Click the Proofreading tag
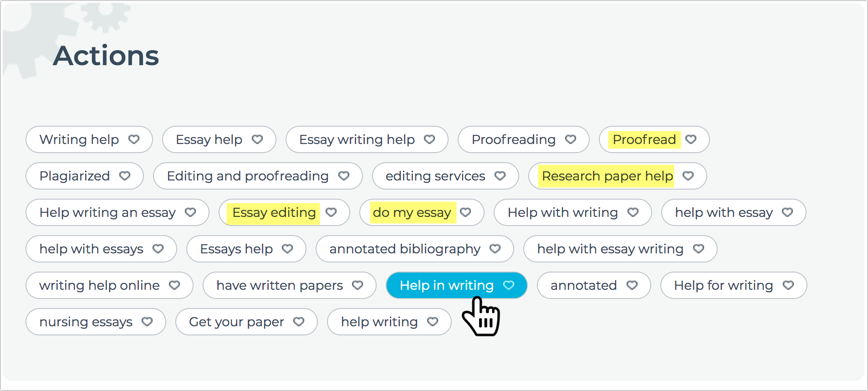This screenshot has width=868, height=391. [513, 139]
